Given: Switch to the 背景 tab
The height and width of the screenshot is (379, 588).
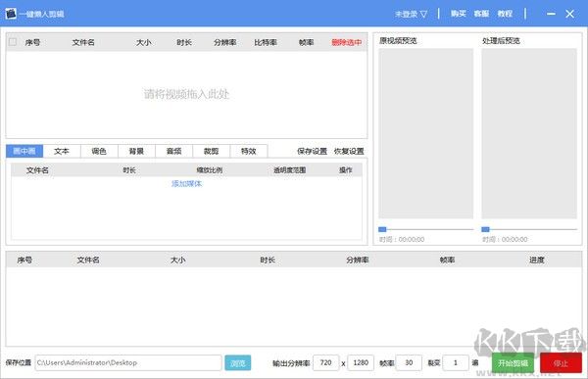Looking at the screenshot, I should pos(136,151).
